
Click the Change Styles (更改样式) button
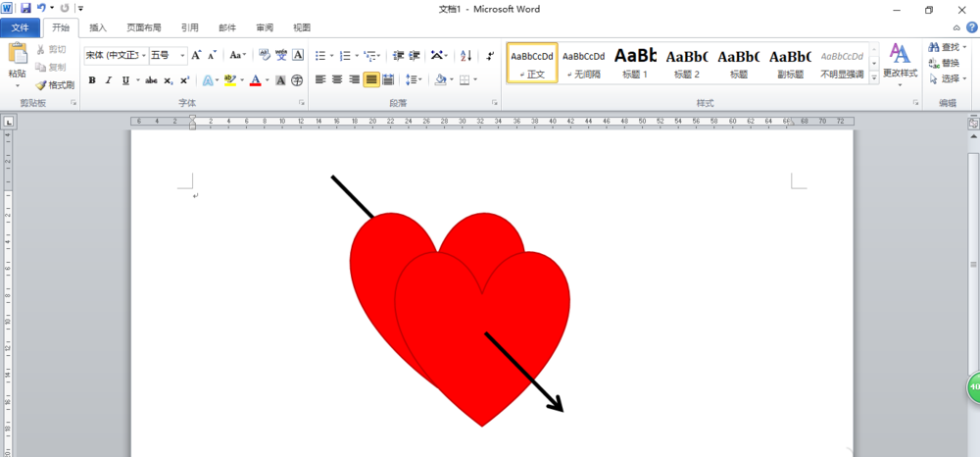(900, 65)
